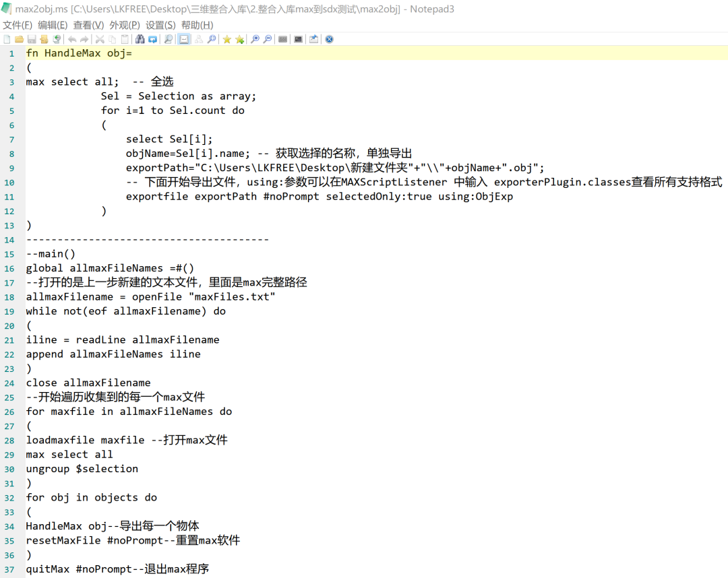
Task: Click 'append allmaxFileNames iline' line
Action: coord(113,354)
